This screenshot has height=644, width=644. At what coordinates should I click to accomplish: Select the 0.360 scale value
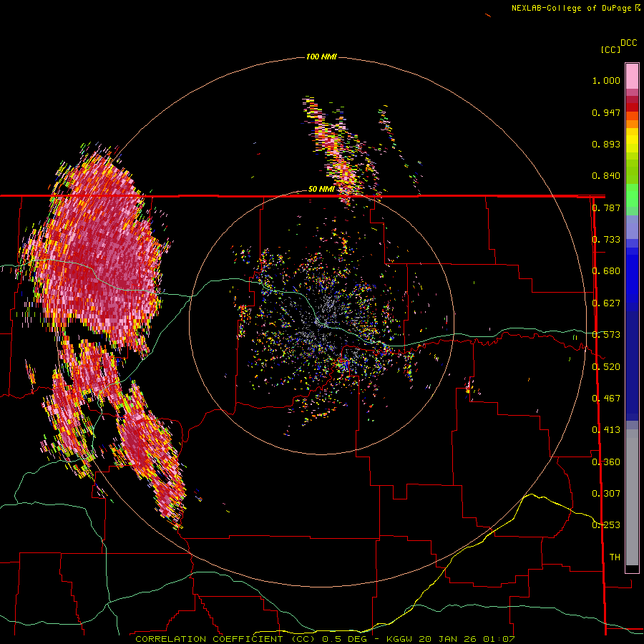[606, 462]
